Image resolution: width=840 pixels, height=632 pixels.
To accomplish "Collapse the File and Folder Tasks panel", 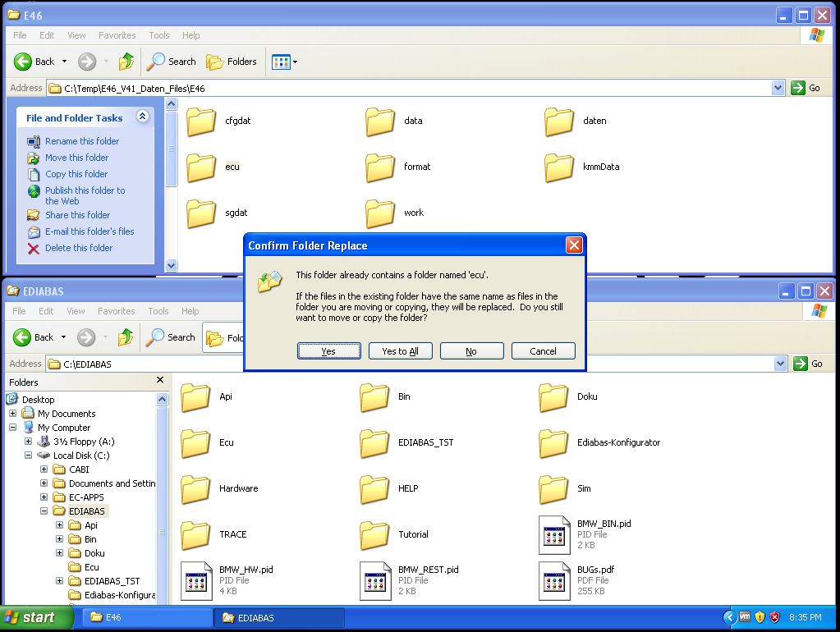I will point(143,117).
